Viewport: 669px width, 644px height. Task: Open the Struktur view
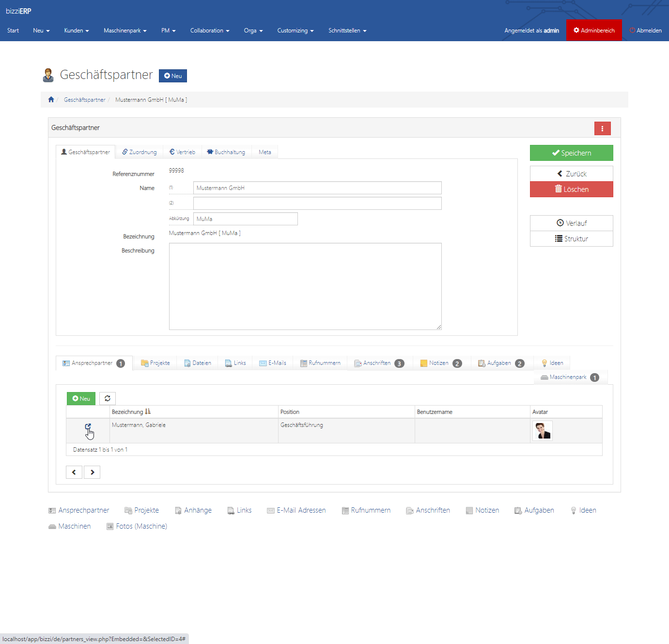[x=572, y=239]
